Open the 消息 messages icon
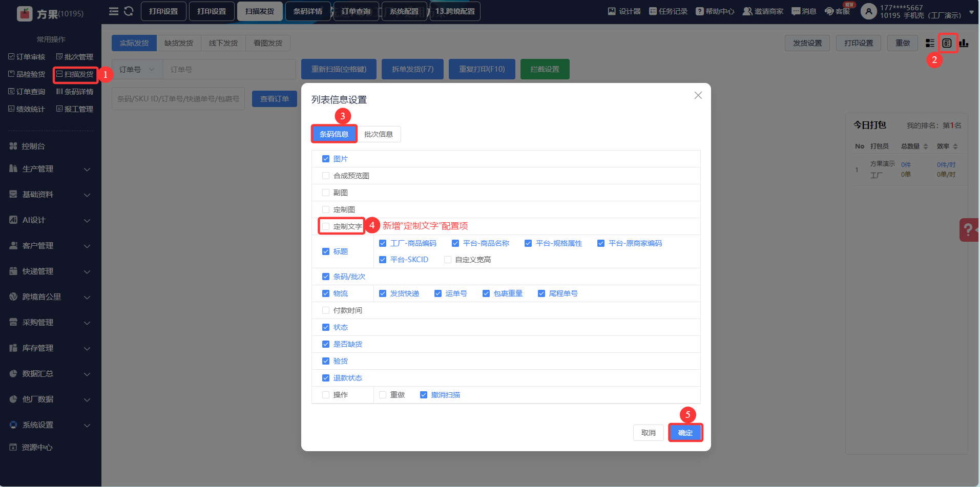980x487 pixels. click(x=796, y=11)
